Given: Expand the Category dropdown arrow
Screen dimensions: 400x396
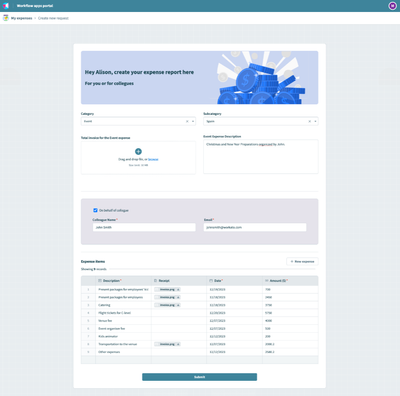Looking at the screenshot, I should coord(193,121).
